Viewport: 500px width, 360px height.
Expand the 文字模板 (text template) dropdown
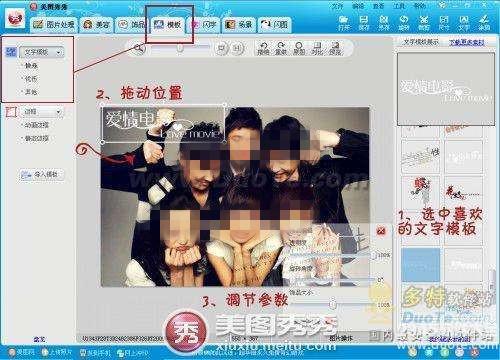[42, 52]
